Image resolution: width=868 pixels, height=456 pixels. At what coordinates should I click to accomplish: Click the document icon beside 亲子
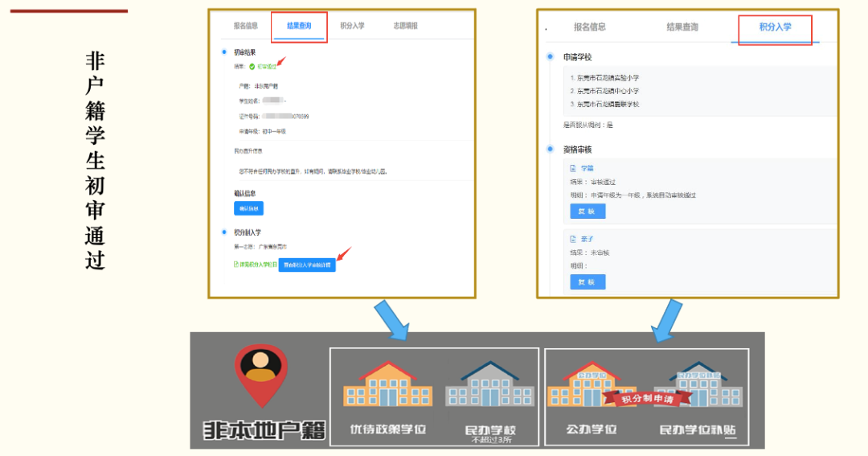click(x=573, y=239)
